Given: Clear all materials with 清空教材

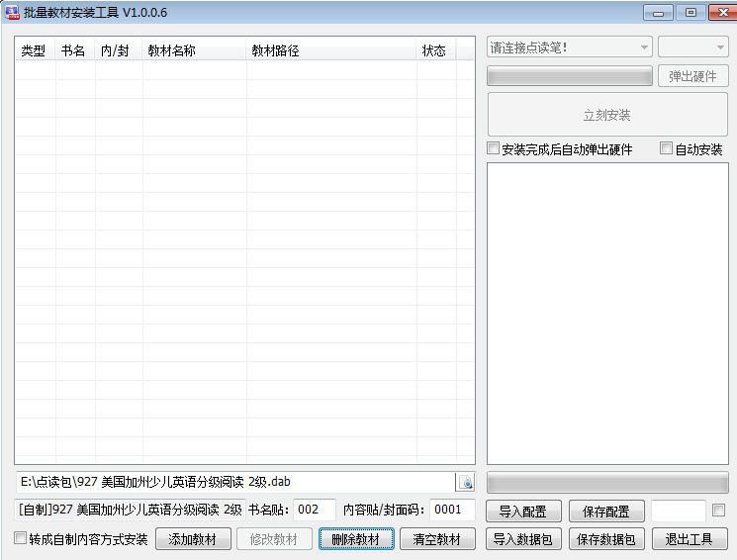Looking at the screenshot, I should 437,539.
